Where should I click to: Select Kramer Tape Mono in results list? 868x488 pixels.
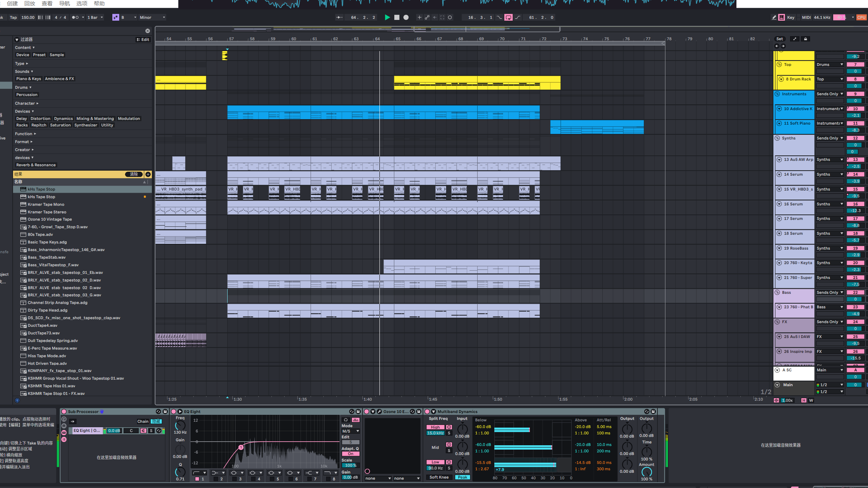pos(46,204)
